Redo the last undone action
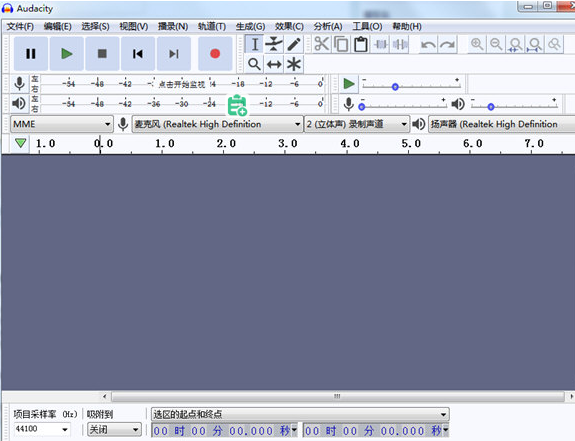 point(447,44)
